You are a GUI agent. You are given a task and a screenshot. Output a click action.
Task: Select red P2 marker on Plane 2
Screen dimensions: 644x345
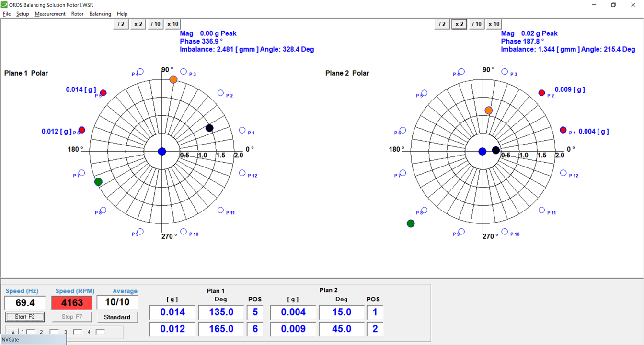coord(542,93)
